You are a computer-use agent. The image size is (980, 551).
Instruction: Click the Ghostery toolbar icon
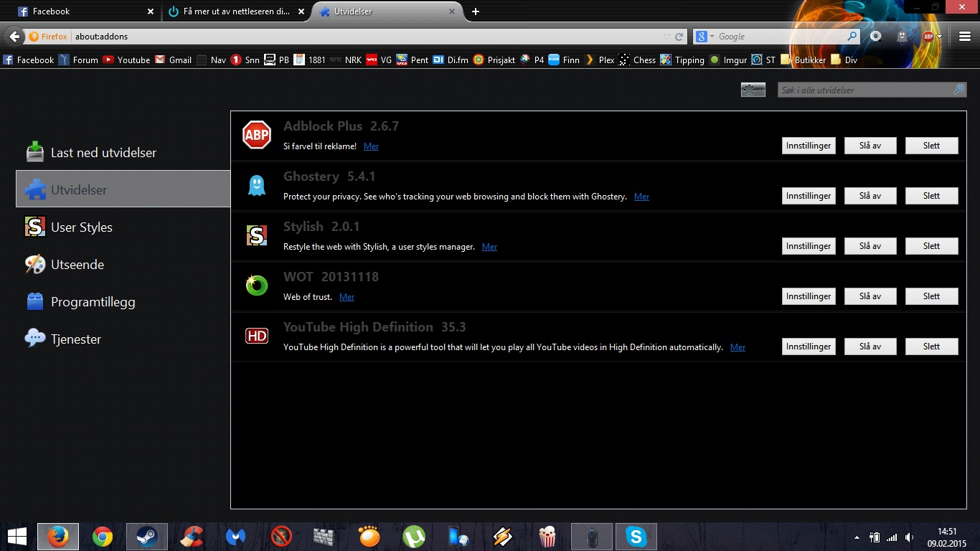pos(902,37)
